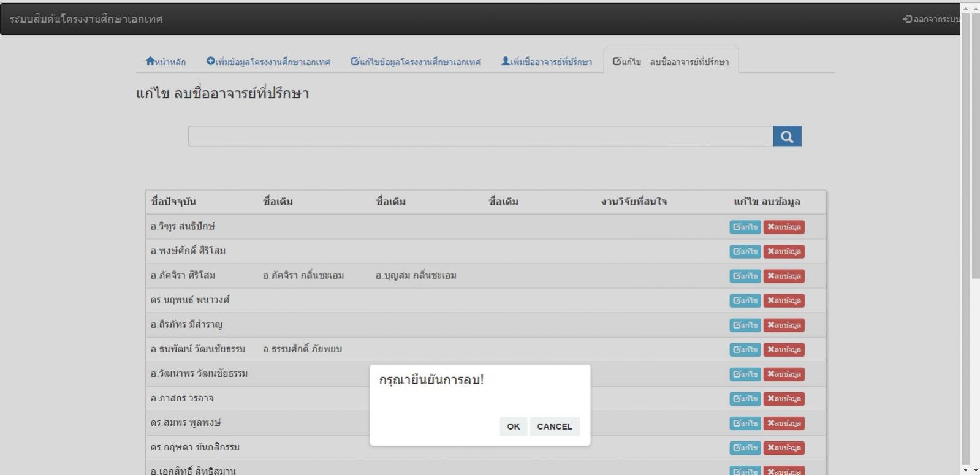Click the name อ.ภาสกร วรอาจ
The image size is (980, 475).
tap(182, 398)
